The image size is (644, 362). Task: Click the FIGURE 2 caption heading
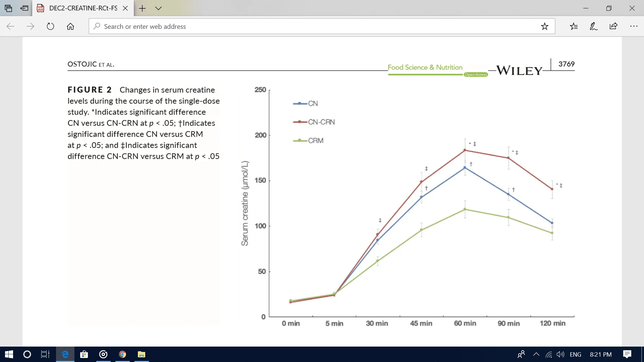point(90,90)
